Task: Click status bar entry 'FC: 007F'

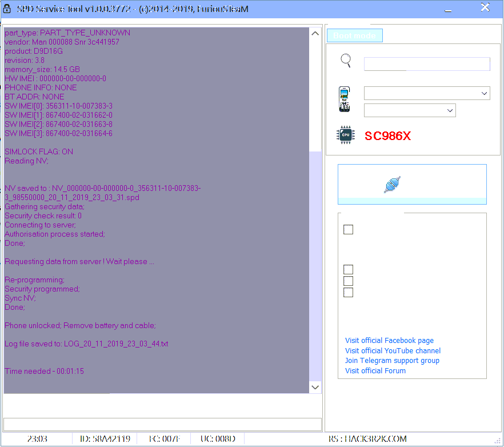Action: 164,439
